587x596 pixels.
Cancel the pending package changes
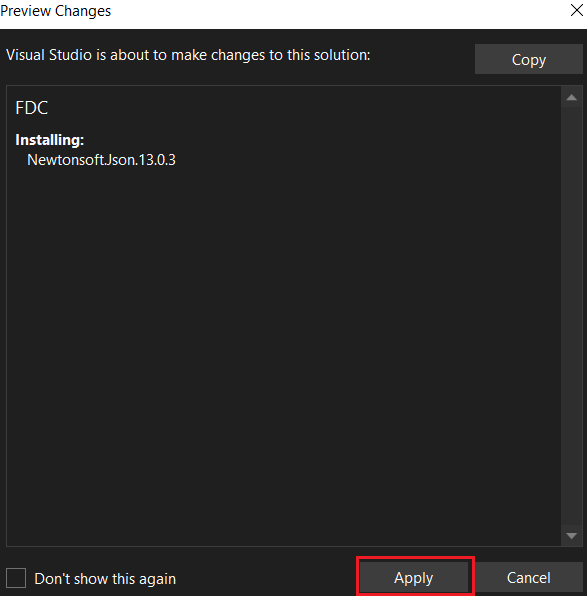coord(528,578)
